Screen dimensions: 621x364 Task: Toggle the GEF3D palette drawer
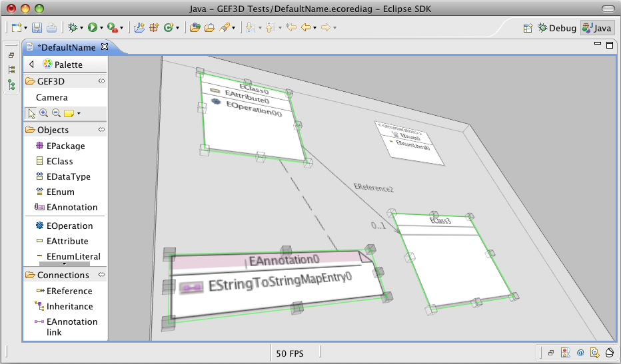pos(65,81)
